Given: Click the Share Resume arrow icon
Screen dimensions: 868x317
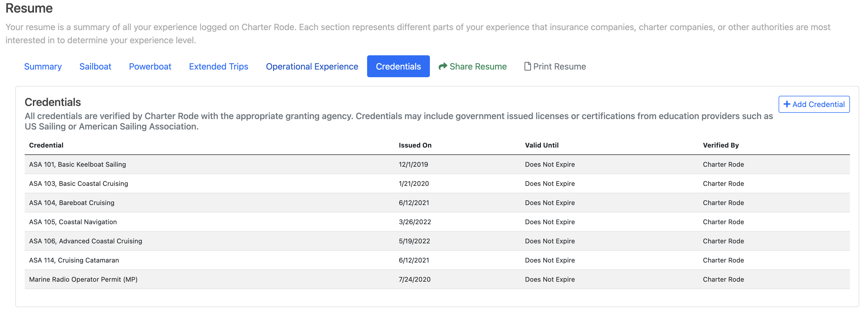Looking at the screenshot, I should 443,66.
